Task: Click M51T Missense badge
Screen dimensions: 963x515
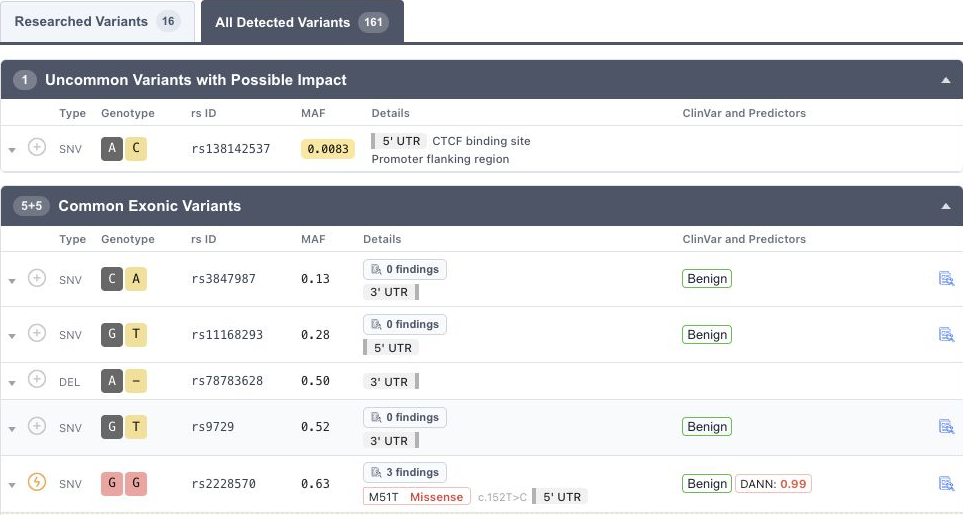Action: click(x=417, y=497)
